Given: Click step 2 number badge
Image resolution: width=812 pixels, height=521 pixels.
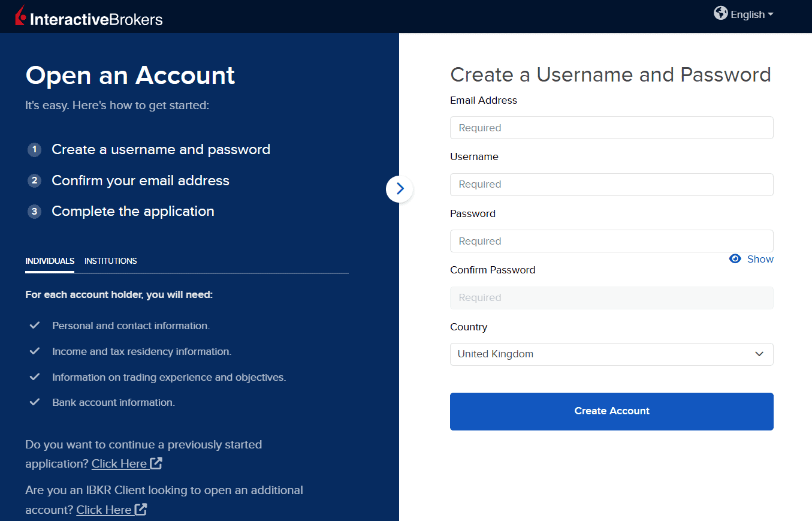Looking at the screenshot, I should coord(34,181).
